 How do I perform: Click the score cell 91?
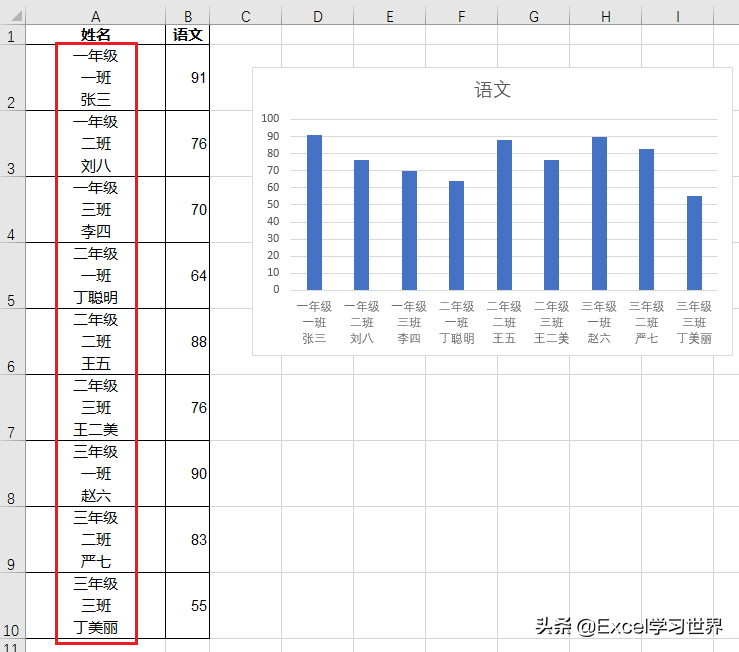tap(188, 78)
